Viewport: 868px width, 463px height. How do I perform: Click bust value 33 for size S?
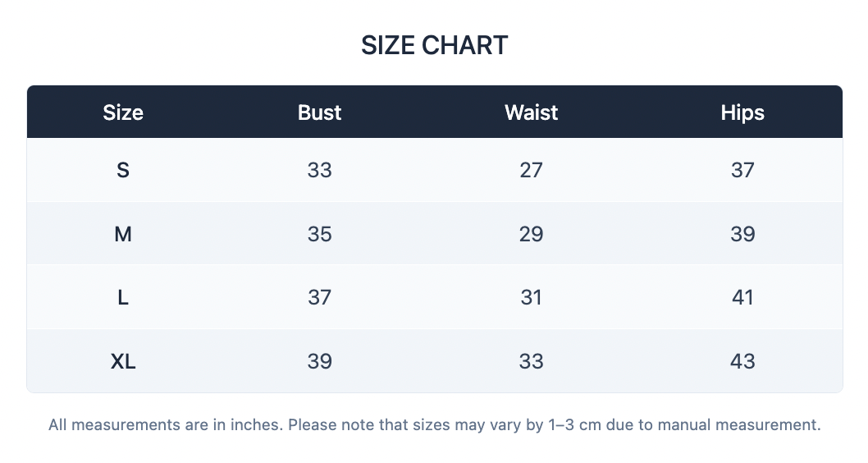[x=319, y=170]
